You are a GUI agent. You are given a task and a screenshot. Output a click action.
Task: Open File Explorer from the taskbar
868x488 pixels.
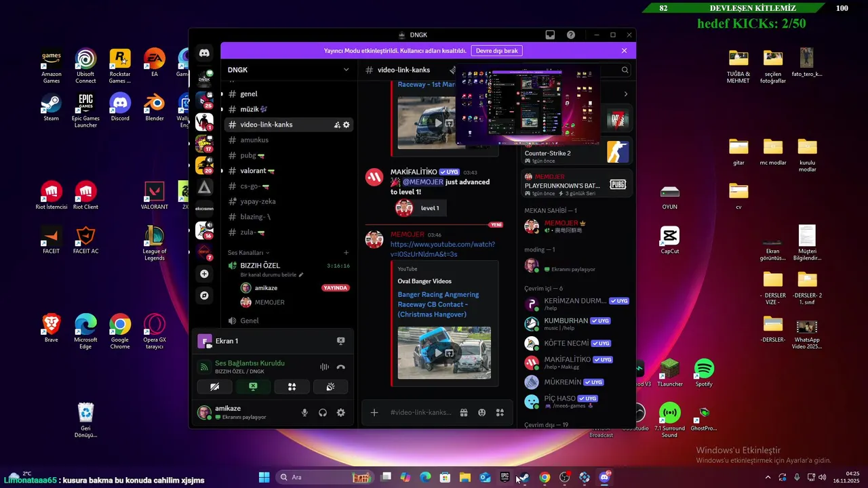click(465, 477)
